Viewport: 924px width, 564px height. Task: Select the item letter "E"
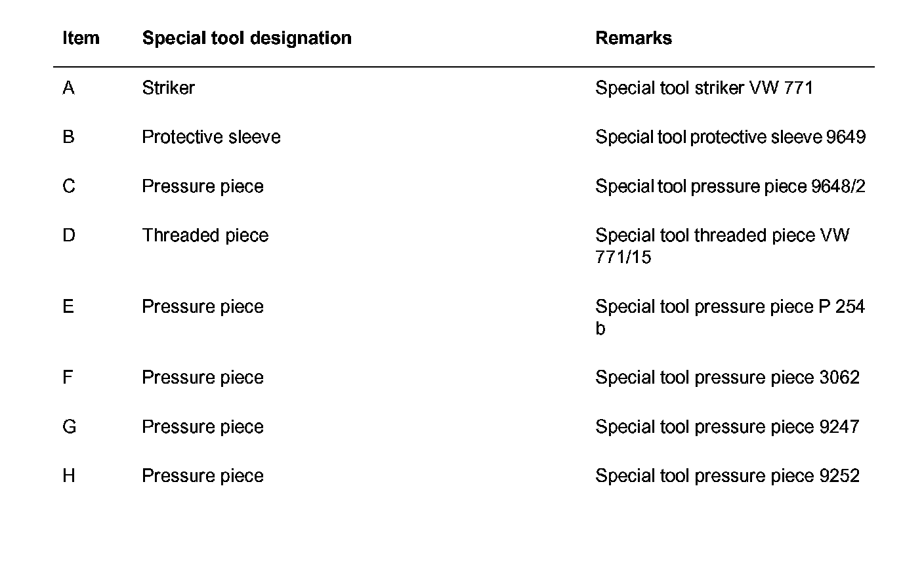click(68, 306)
